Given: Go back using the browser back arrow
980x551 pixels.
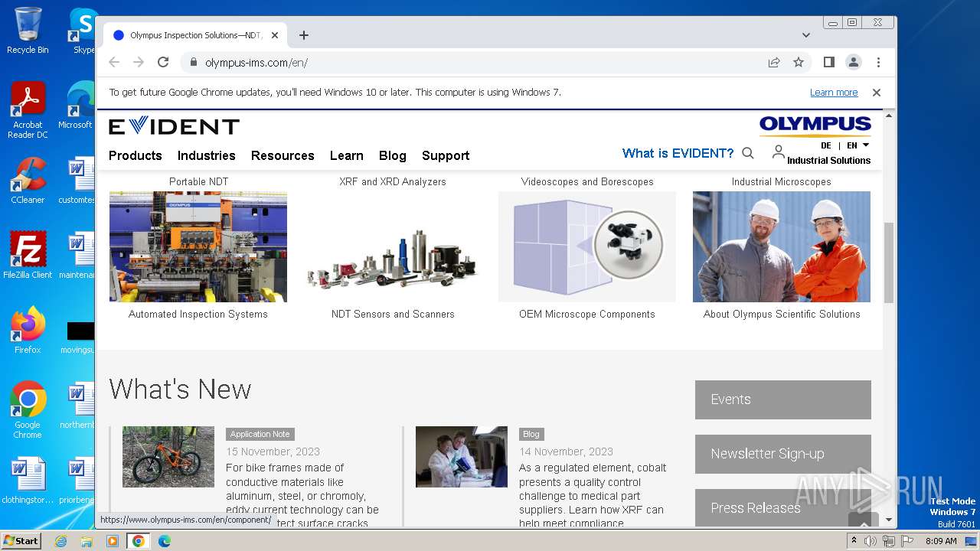Looking at the screenshot, I should [114, 62].
